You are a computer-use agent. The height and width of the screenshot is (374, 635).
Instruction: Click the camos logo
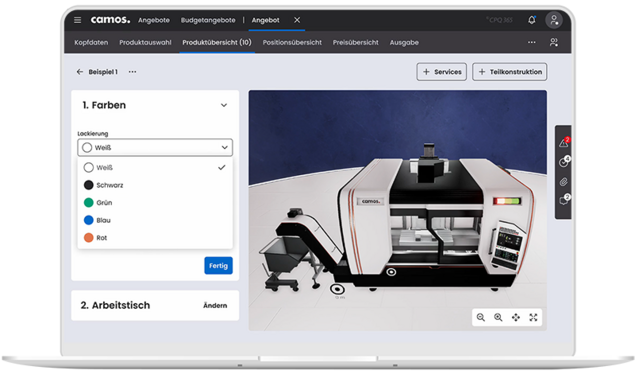pyautogui.click(x=110, y=20)
